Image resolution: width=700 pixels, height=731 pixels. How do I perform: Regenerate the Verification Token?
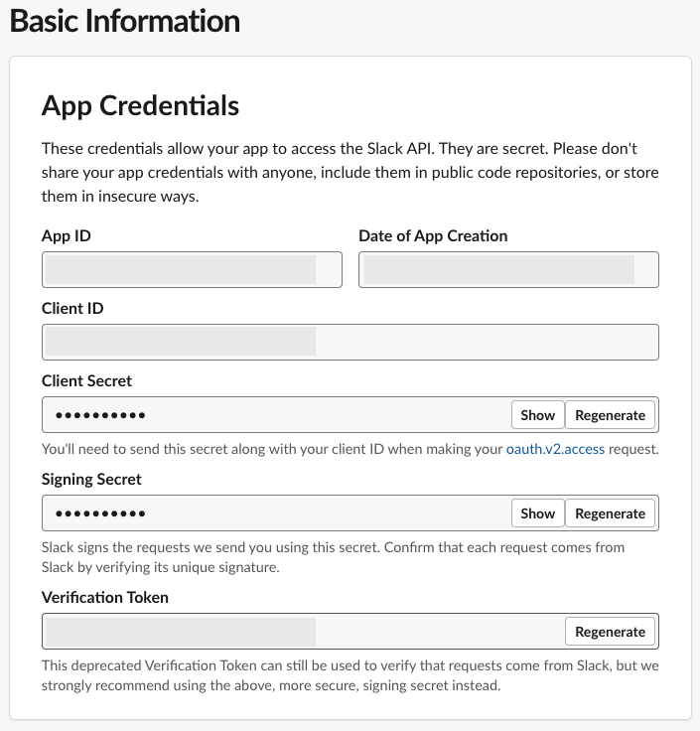(610, 632)
